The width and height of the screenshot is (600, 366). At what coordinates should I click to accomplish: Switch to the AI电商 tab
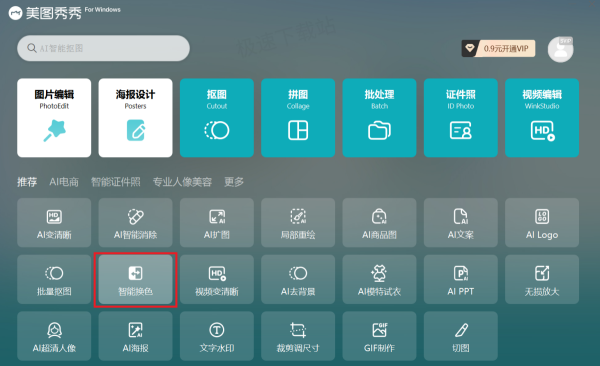click(x=64, y=182)
